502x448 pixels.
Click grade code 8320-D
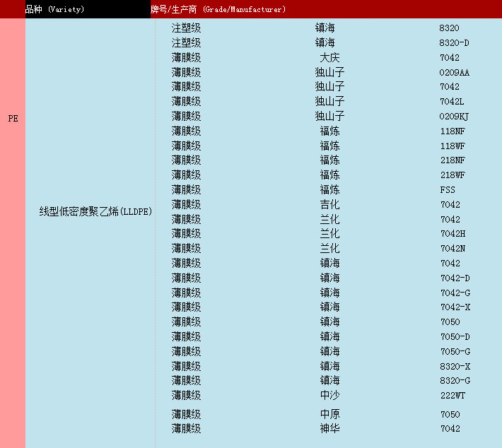(454, 43)
